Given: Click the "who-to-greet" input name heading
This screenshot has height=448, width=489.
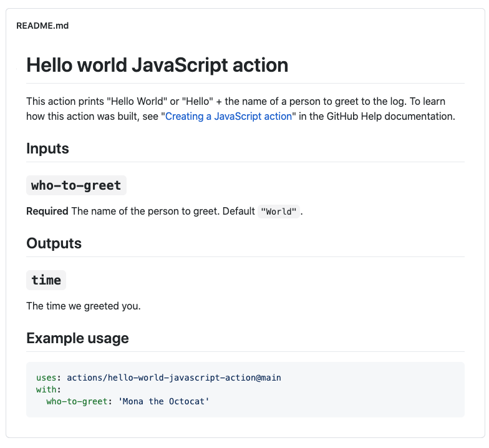Looking at the screenshot, I should point(76,185).
